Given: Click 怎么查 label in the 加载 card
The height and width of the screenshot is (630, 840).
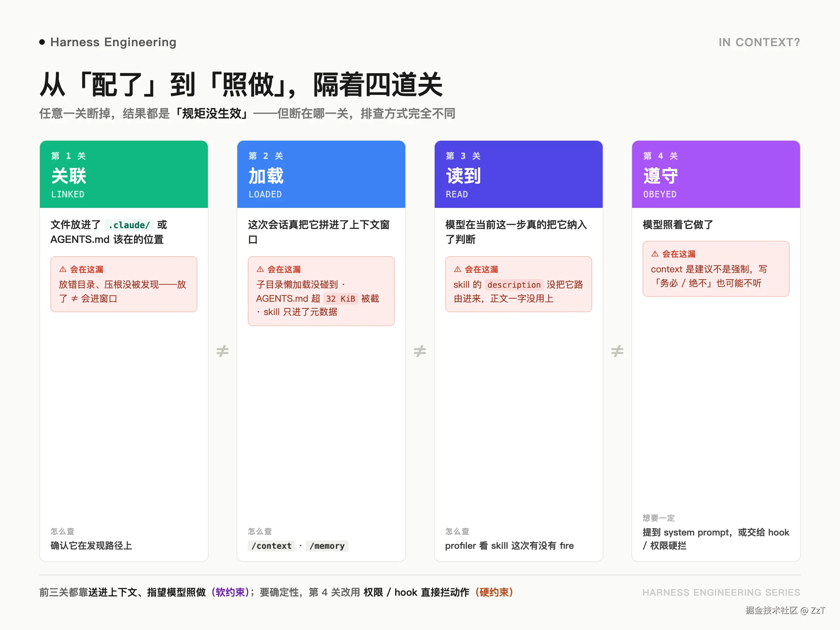Looking at the screenshot, I should 260,531.
